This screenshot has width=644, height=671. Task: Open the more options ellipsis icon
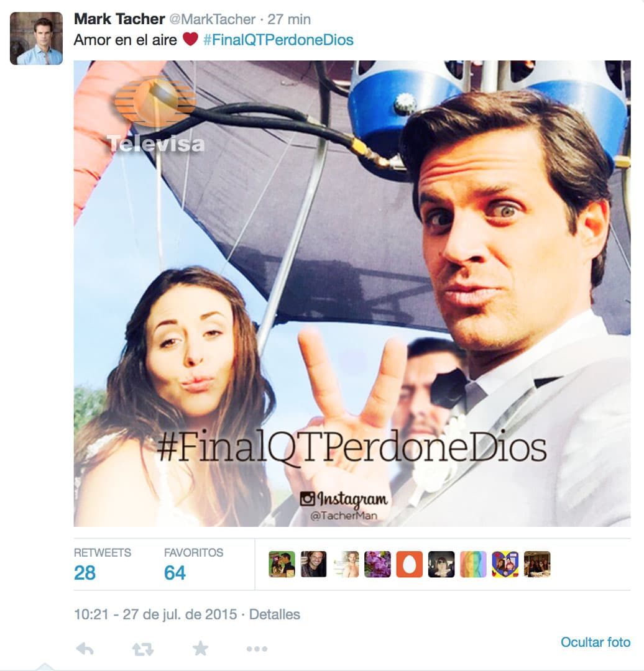pos(257,649)
